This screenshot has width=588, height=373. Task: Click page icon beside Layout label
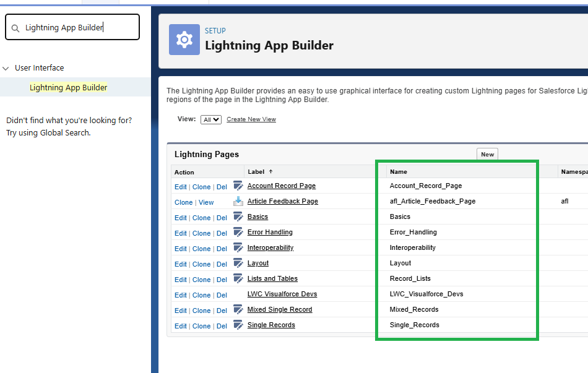(x=238, y=263)
